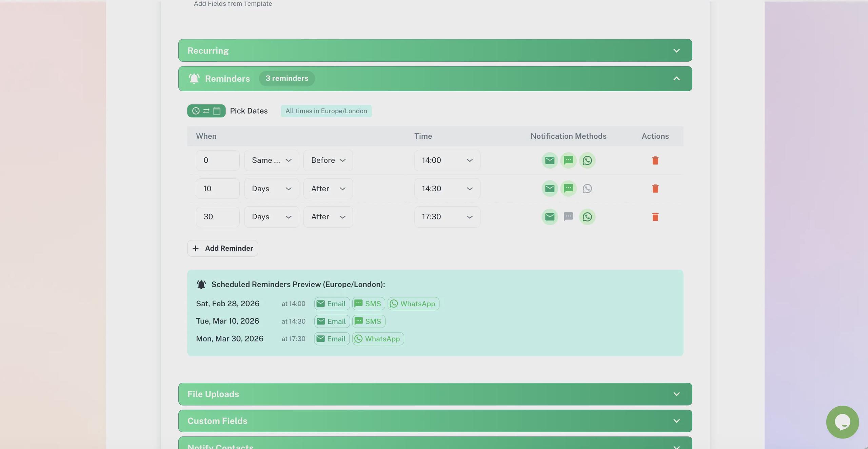Toggle WhatsApp on the 17:30 reminder
868x449 pixels.
[587, 217]
